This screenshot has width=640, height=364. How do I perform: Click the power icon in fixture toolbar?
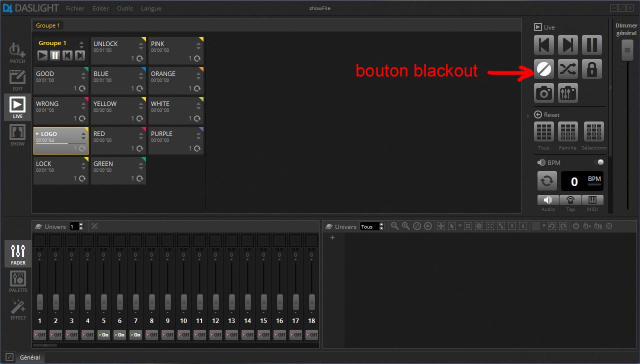point(576,226)
